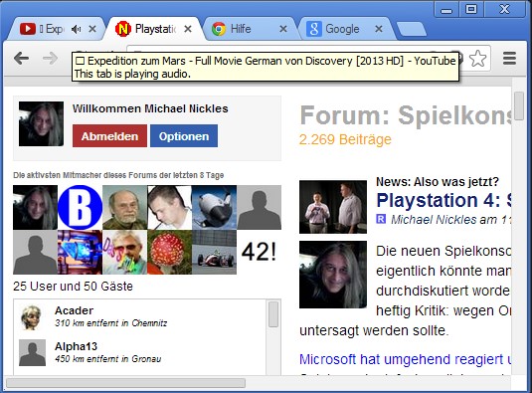Click News: Also was jetzt? text
This screenshot has width=532, height=393.
point(438,181)
